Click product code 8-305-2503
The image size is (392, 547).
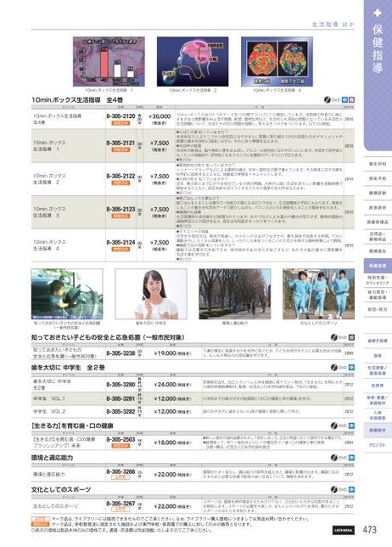(120, 439)
